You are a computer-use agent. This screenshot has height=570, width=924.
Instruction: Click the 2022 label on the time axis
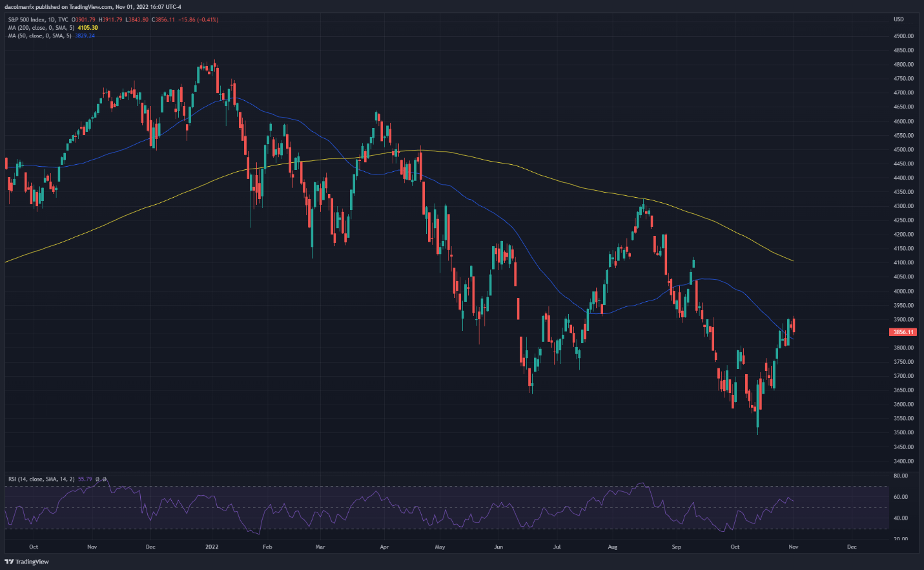point(212,547)
